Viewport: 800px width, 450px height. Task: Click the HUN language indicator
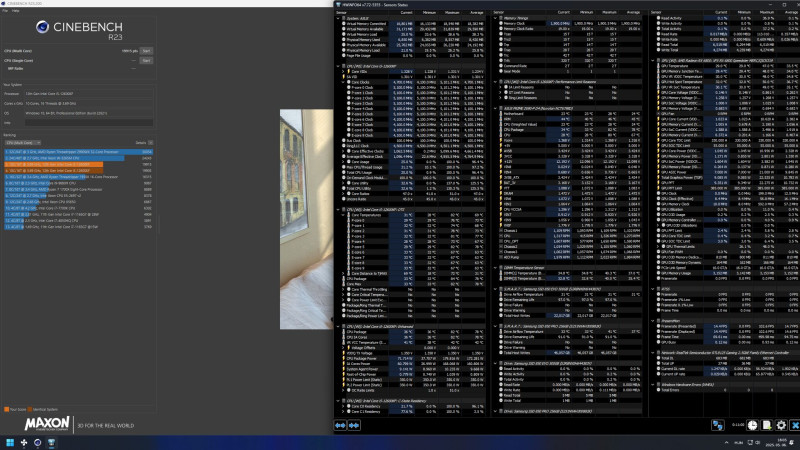click(x=739, y=442)
